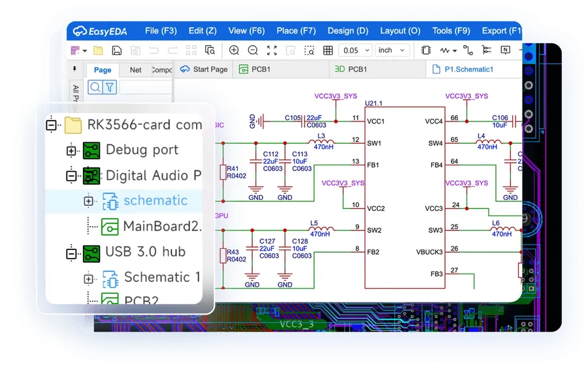Expand the Debug port board
The height and width of the screenshot is (365, 588).
coord(71,151)
